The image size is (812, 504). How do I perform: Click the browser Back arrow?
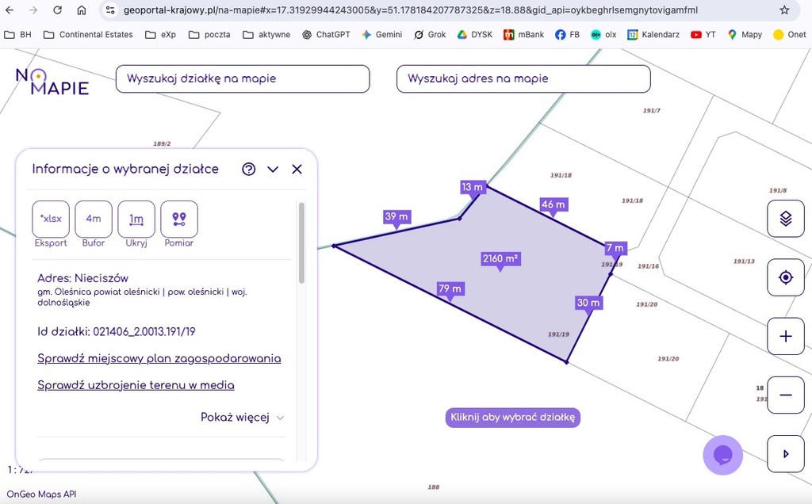point(10,10)
